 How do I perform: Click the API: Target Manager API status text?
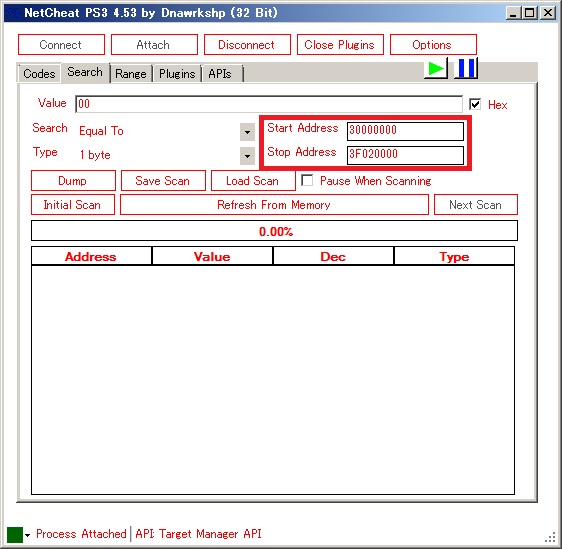click(x=198, y=534)
